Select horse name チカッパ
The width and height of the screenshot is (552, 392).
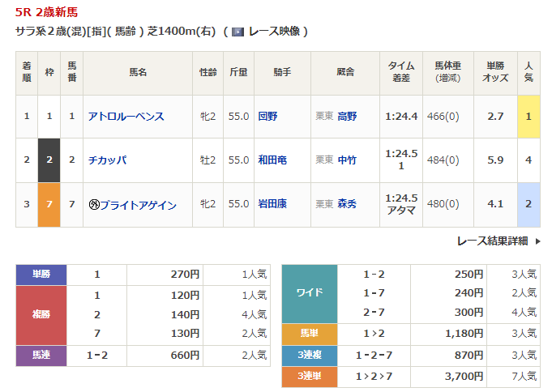click(107, 160)
